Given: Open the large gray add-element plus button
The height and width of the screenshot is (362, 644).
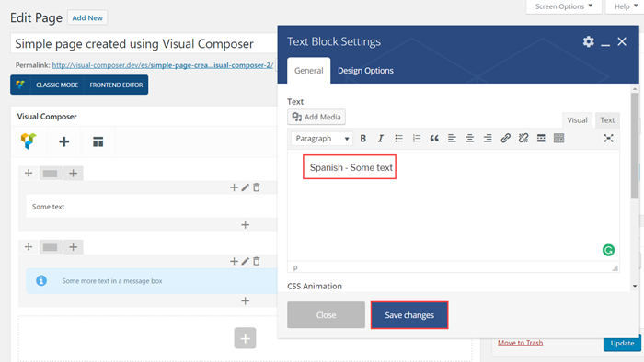Looking at the screenshot, I should point(246,338).
